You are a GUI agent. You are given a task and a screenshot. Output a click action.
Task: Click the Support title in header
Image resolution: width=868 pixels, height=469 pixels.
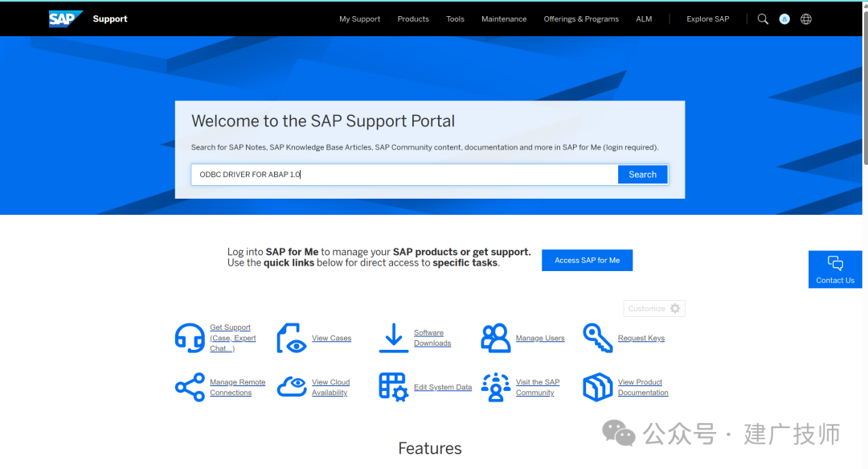coord(109,19)
